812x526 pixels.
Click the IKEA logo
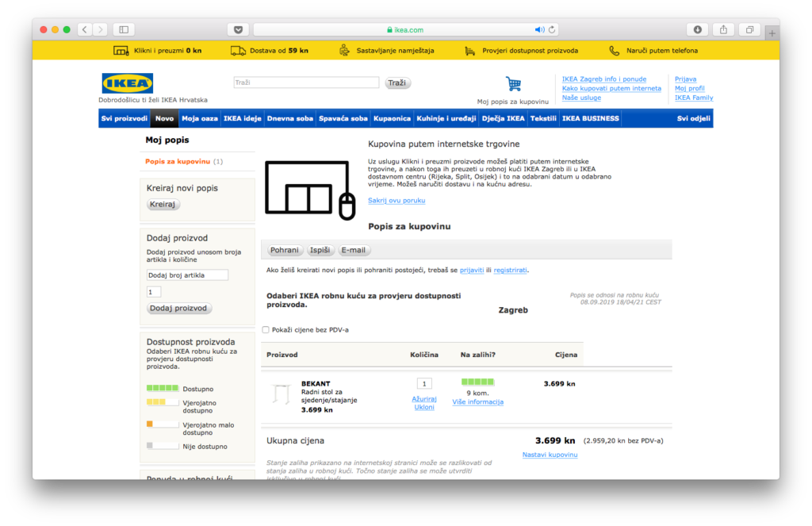click(x=127, y=83)
